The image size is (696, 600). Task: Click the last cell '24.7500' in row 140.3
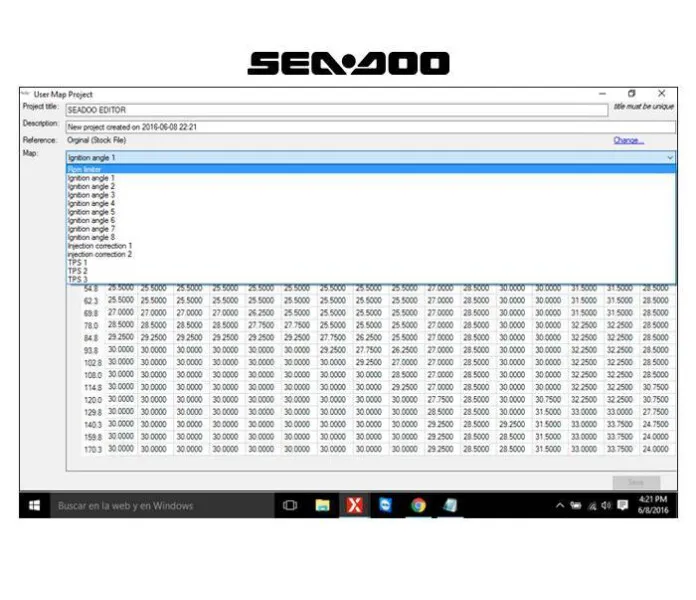click(656, 424)
